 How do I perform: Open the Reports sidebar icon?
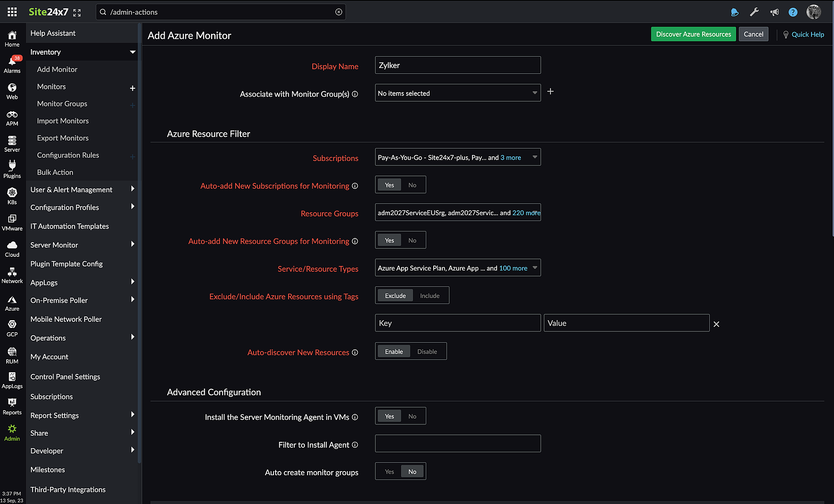pos(12,406)
